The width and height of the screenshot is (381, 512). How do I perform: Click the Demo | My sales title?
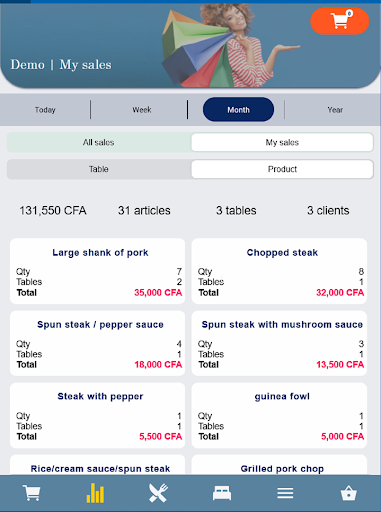[x=61, y=65]
